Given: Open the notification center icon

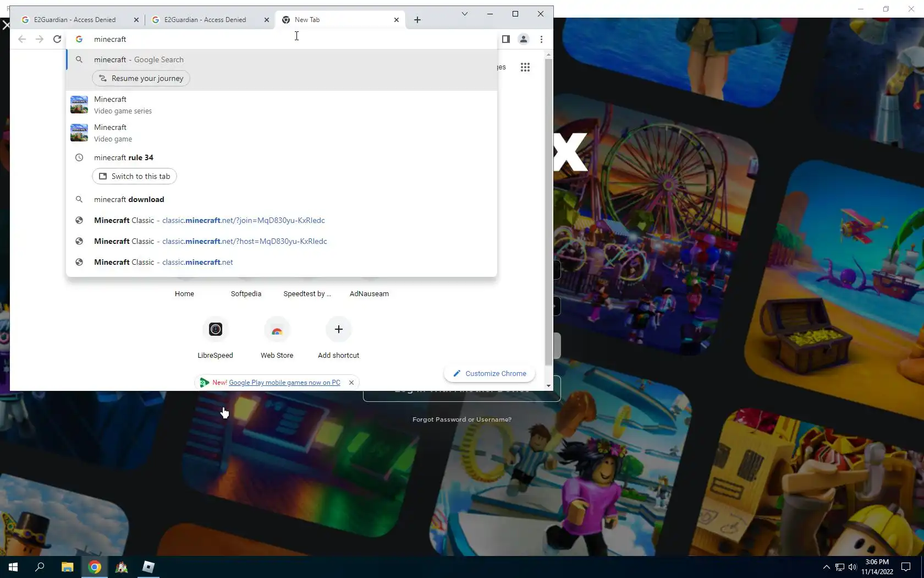Looking at the screenshot, I should [x=906, y=567].
